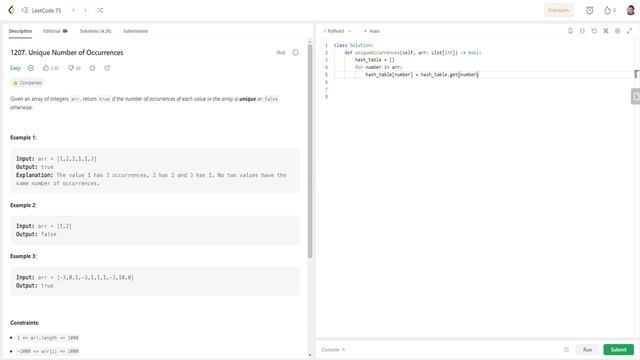This screenshot has width=640, height=360.
Task: Open the user profile avatar
Action: (631, 11)
